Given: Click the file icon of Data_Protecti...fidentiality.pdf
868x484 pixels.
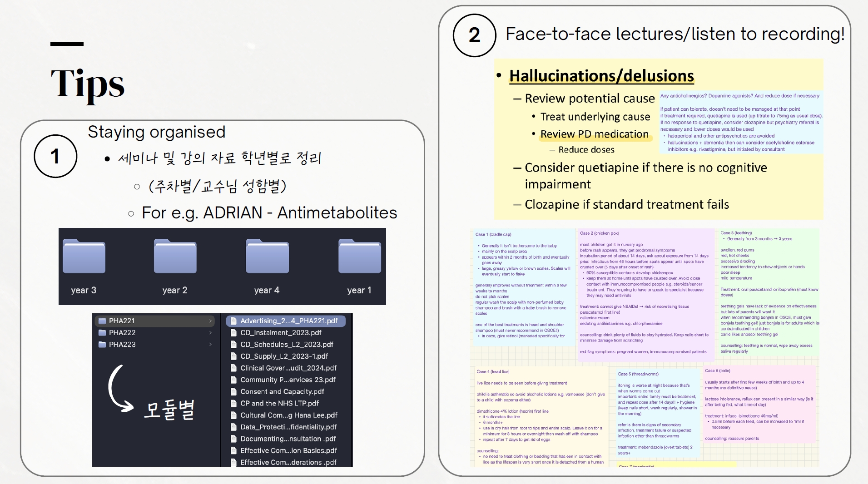Looking at the screenshot, I should click(x=233, y=427).
